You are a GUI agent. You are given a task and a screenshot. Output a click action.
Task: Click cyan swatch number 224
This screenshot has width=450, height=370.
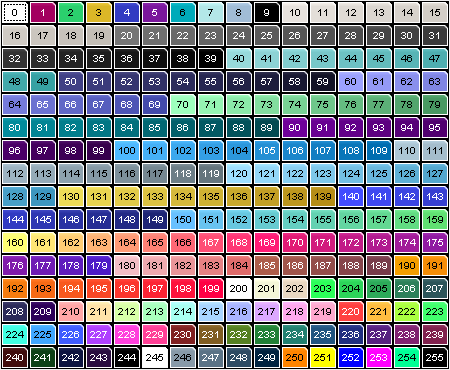[x=14, y=334]
